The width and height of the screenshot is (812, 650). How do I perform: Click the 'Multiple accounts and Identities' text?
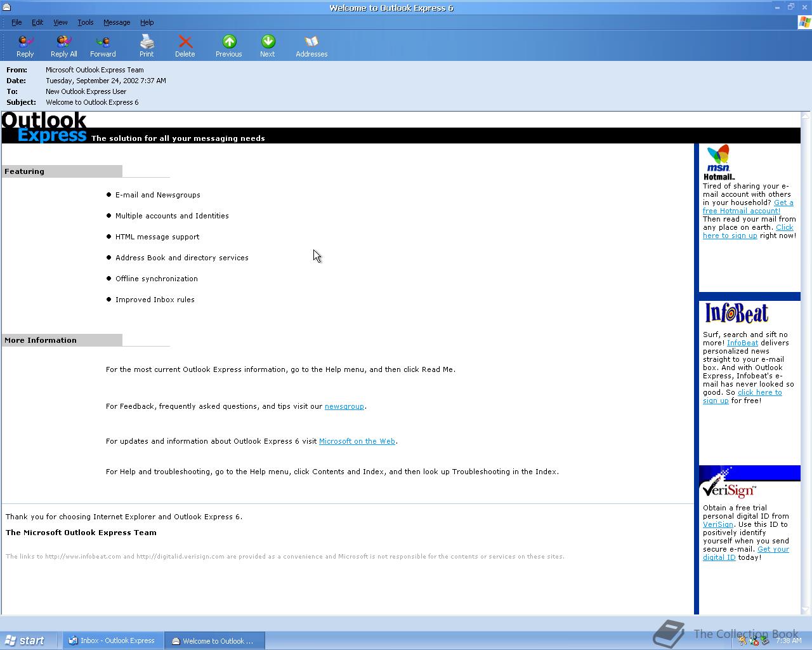coord(172,216)
